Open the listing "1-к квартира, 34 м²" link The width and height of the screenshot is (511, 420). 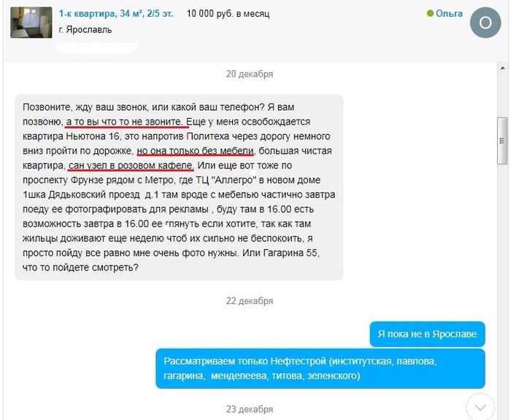(x=115, y=14)
